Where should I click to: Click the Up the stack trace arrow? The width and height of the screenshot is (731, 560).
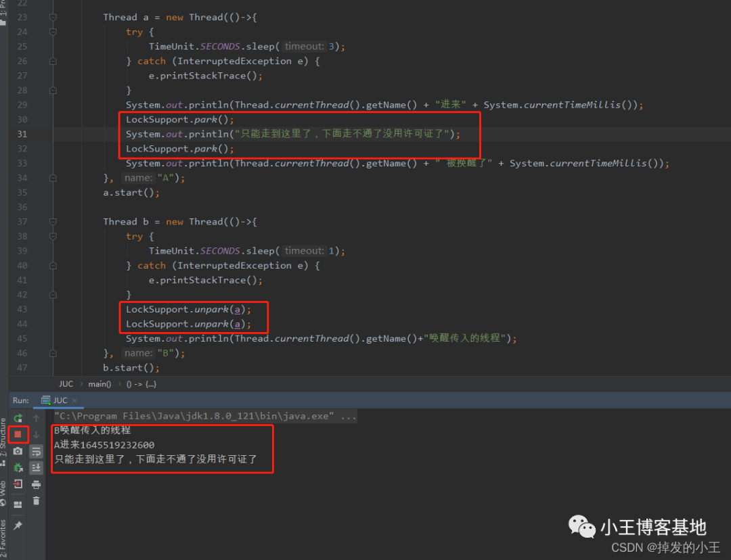[37, 418]
